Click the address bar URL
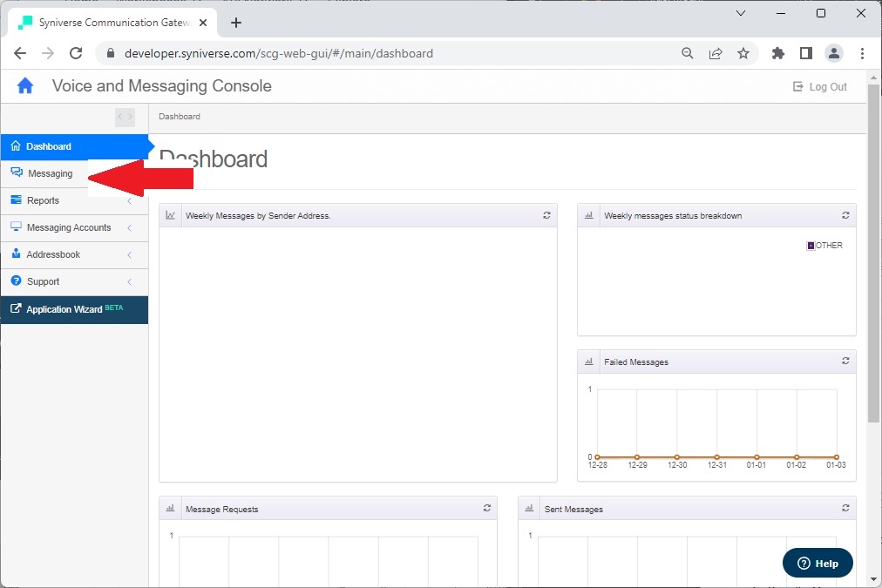The height and width of the screenshot is (588, 882). point(279,53)
